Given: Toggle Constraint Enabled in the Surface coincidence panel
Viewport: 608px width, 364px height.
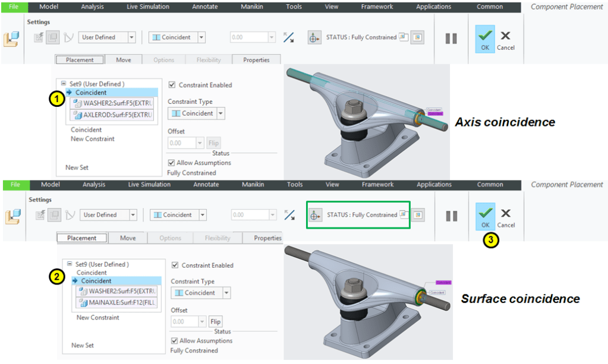Looking at the screenshot, I should pos(175,265).
